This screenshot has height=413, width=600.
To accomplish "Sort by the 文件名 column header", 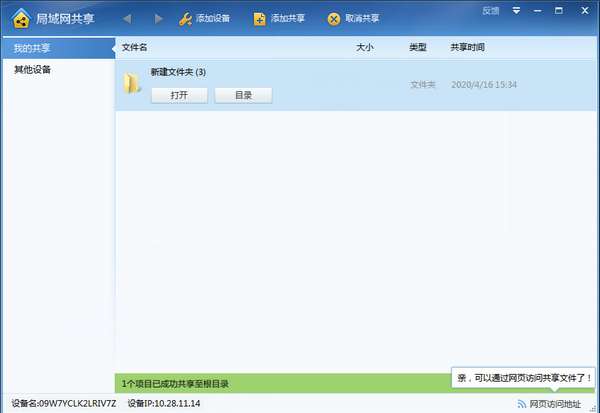I will pyautogui.click(x=134, y=47).
